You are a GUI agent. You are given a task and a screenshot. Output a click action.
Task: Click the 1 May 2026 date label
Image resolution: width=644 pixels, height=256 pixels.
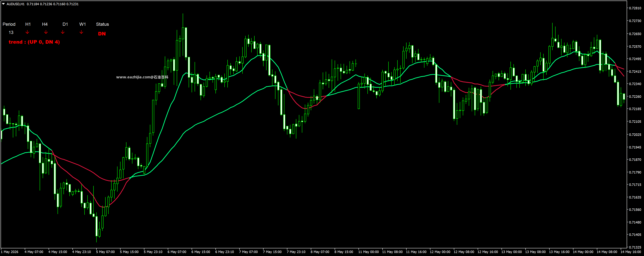click(9, 252)
